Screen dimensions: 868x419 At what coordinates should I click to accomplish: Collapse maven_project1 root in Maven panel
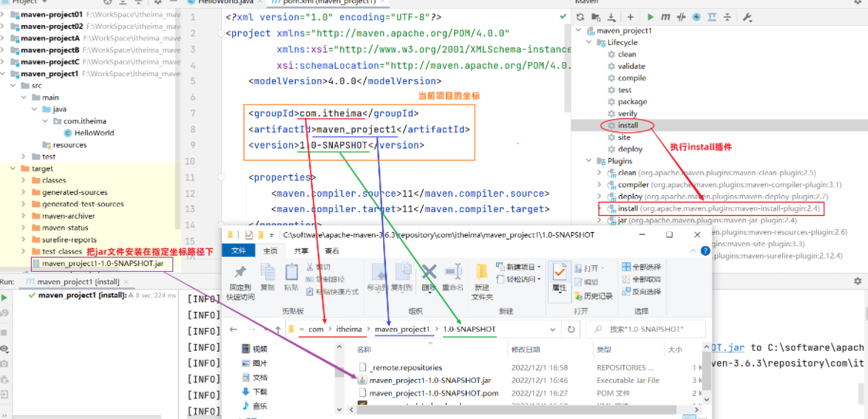tap(578, 30)
